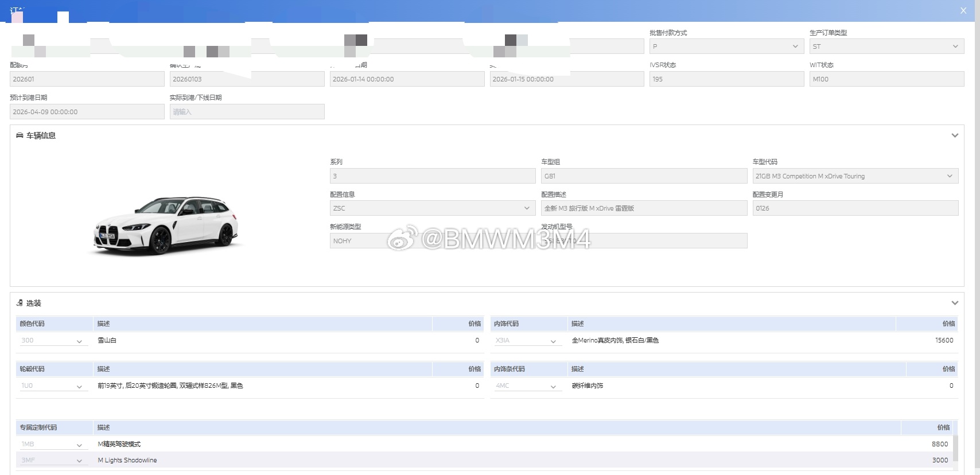The width and height of the screenshot is (980, 475).
Task: Click the price value 15600
Action: tap(944, 341)
